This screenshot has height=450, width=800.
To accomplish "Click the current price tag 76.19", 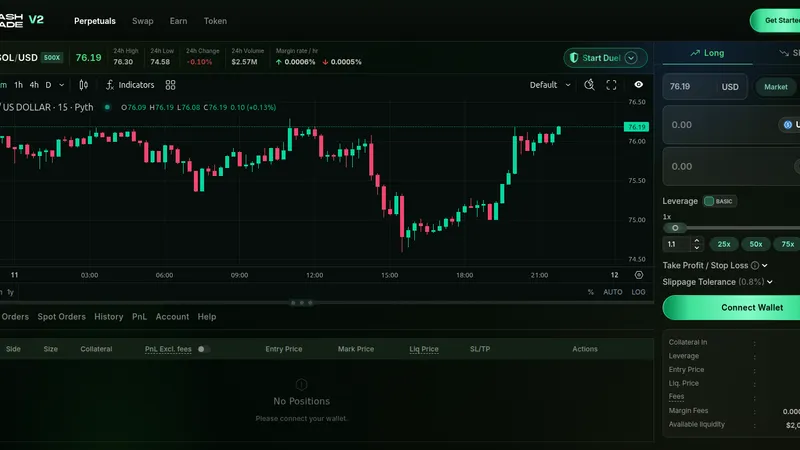I will (x=636, y=127).
